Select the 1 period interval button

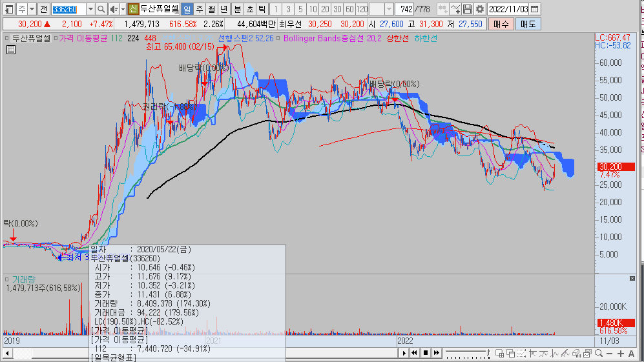point(276,8)
